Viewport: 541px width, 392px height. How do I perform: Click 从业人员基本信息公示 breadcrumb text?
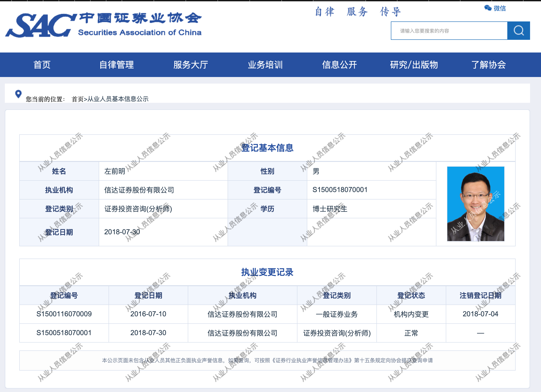(x=118, y=99)
